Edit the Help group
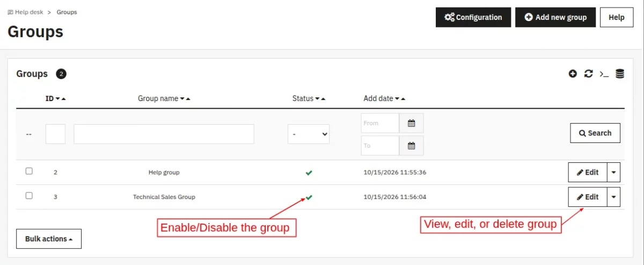644x265 pixels. point(588,173)
